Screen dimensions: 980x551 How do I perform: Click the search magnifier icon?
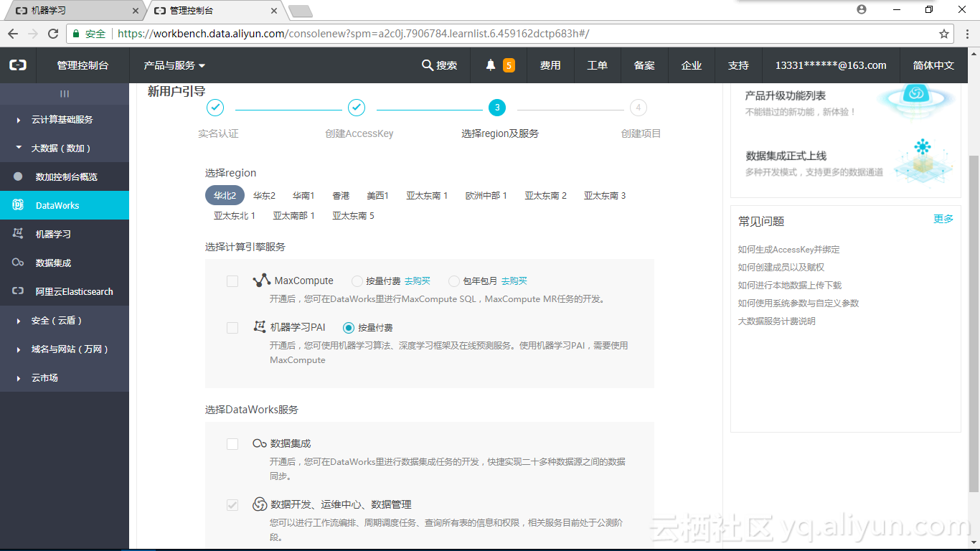(x=427, y=65)
